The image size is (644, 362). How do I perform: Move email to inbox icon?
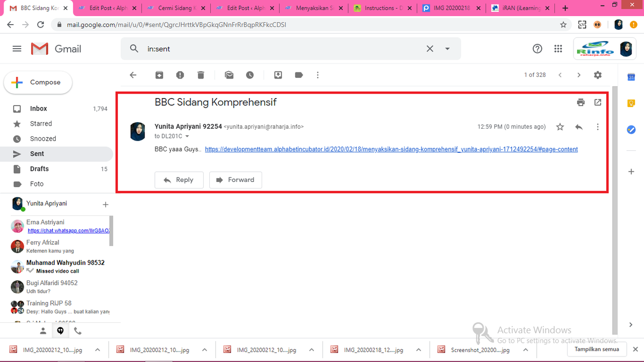pyautogui.click(x=278, y=75)
